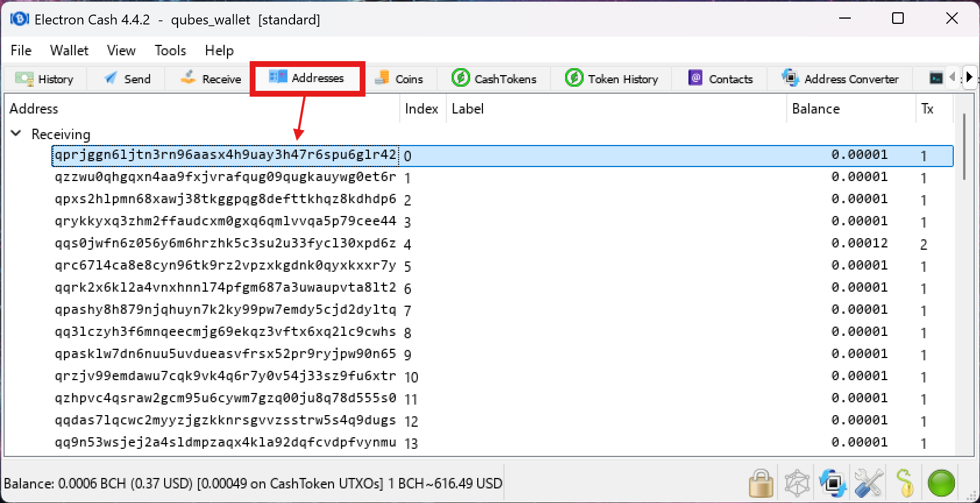Screen dimensions: 980x503
Task: Sort by the Address column header
Action: click(202, 109)
